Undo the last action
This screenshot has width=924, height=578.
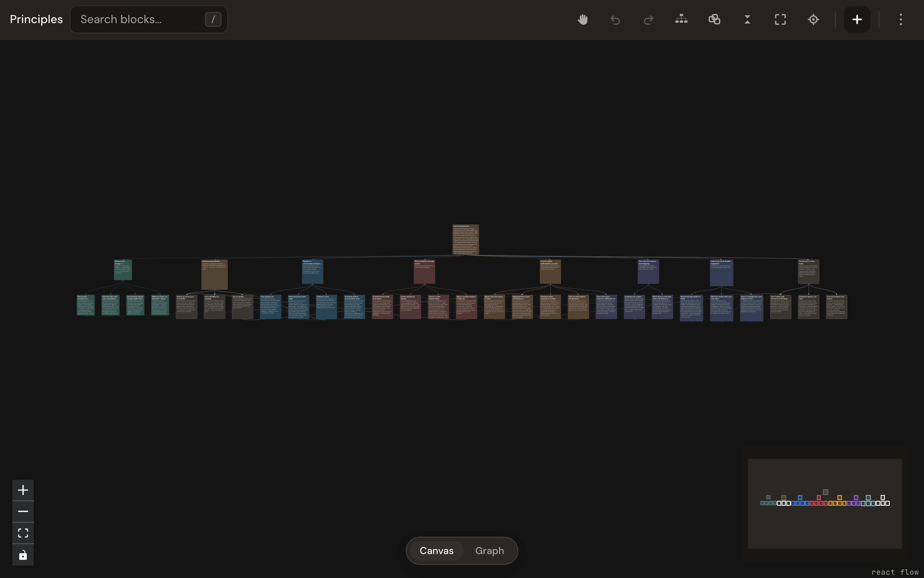pyautogui.click(x=615, y=19)
